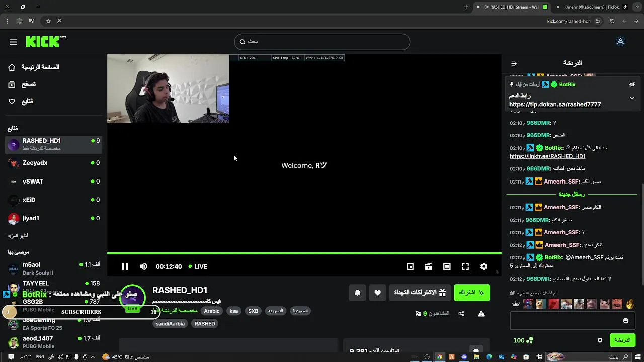Reload the page in browser toolbar
Screen dimensions: 644x362
[612, 21]
